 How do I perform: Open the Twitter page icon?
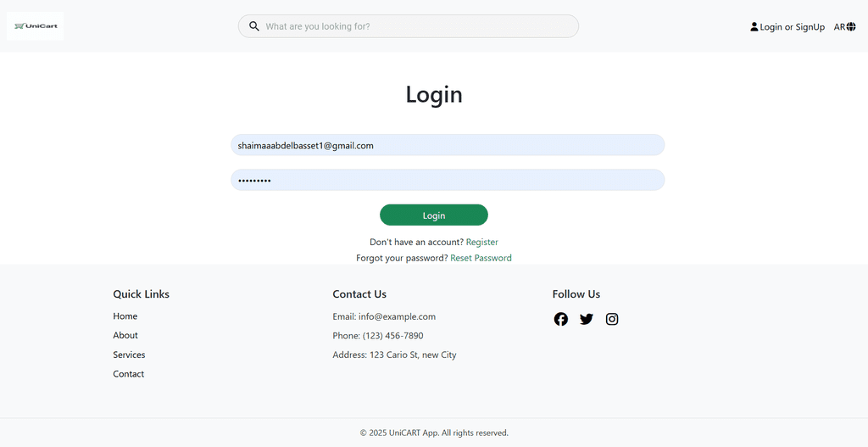(587, 319)
